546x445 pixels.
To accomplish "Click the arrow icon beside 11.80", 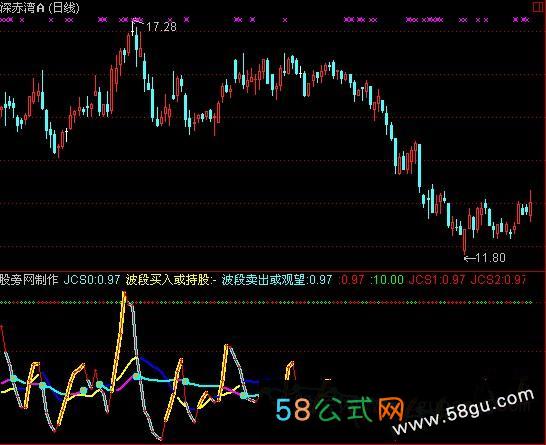I will [x=470, y=258].
